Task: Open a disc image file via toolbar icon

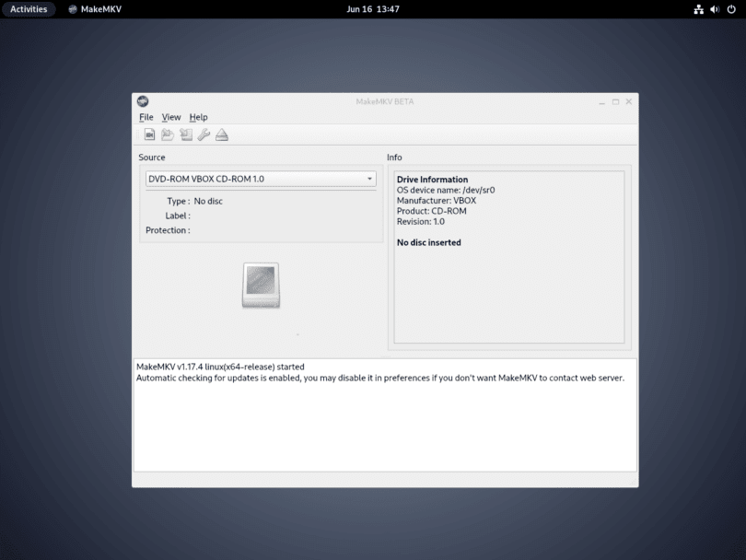Action: tap(149, 134)
